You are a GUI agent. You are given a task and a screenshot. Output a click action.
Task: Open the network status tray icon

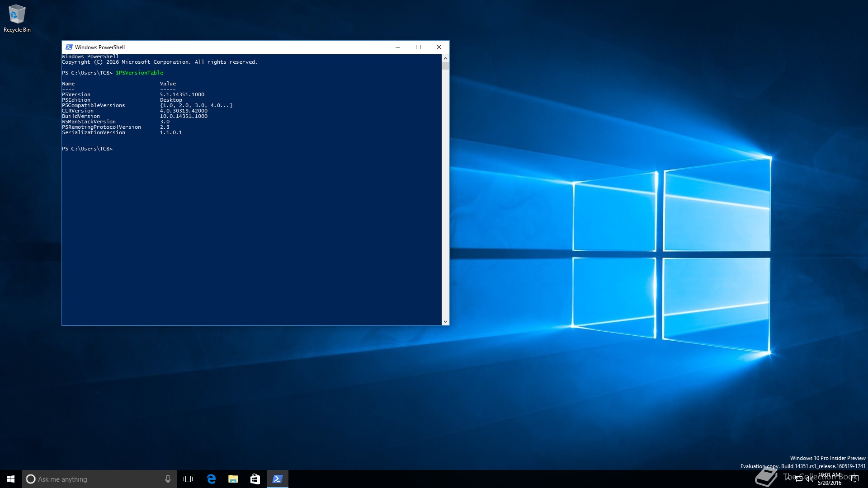coord(799,479)
